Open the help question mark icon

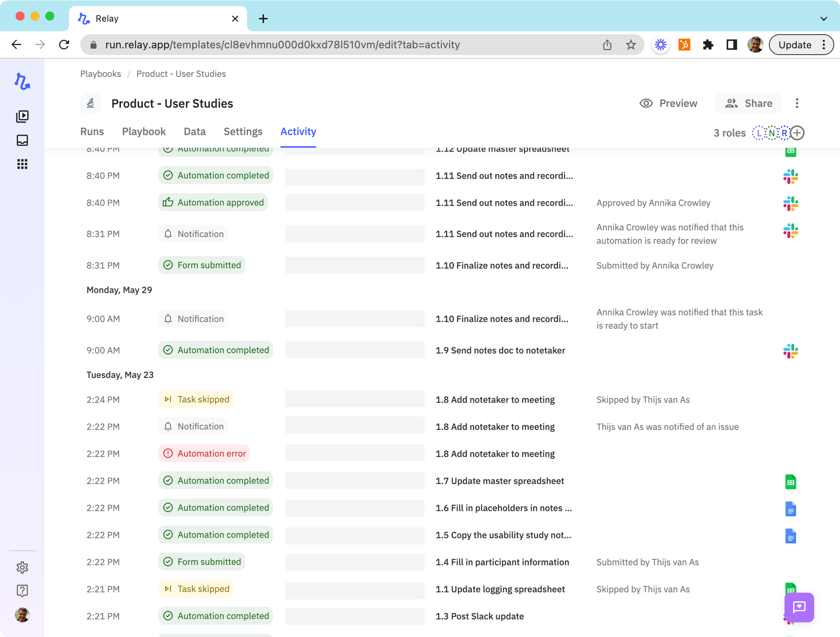(x=22, y=591)
